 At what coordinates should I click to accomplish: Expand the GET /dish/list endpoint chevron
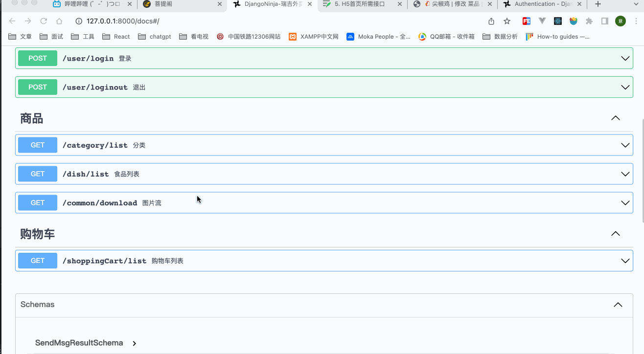[625, 174]
